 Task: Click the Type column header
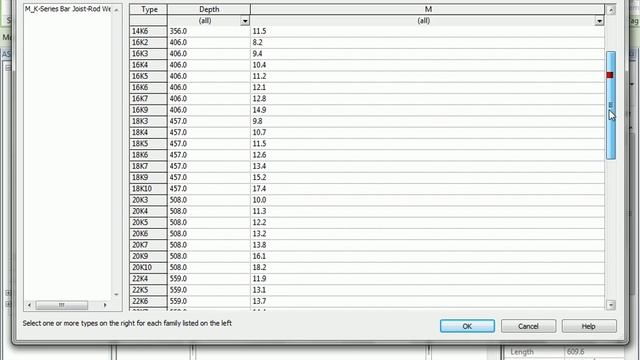(x=149, y=9)
